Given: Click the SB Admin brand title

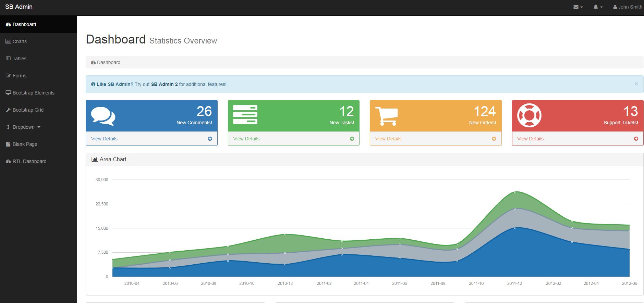Looking at the screenshot, I should point(19,7).
